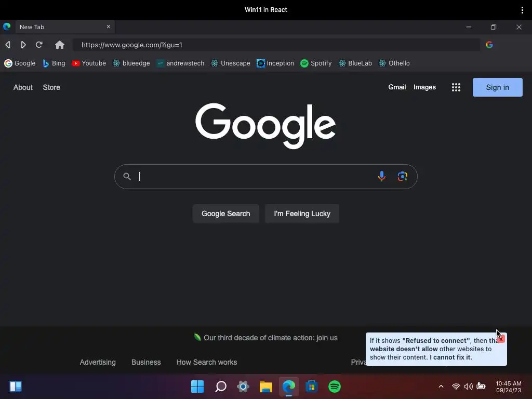This screenshot has width=532, height=399.
Task: Go back with the browser back arrow
Action: coord(8,45)
